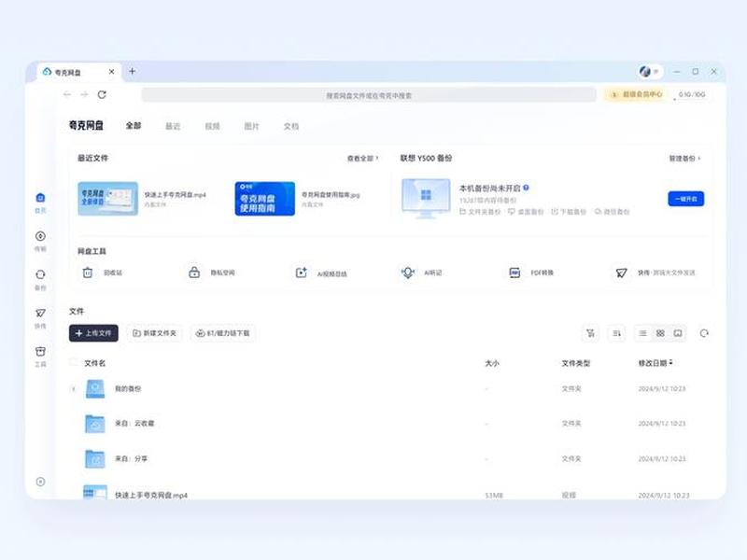Select the 全部 tab

pos(134,126)
